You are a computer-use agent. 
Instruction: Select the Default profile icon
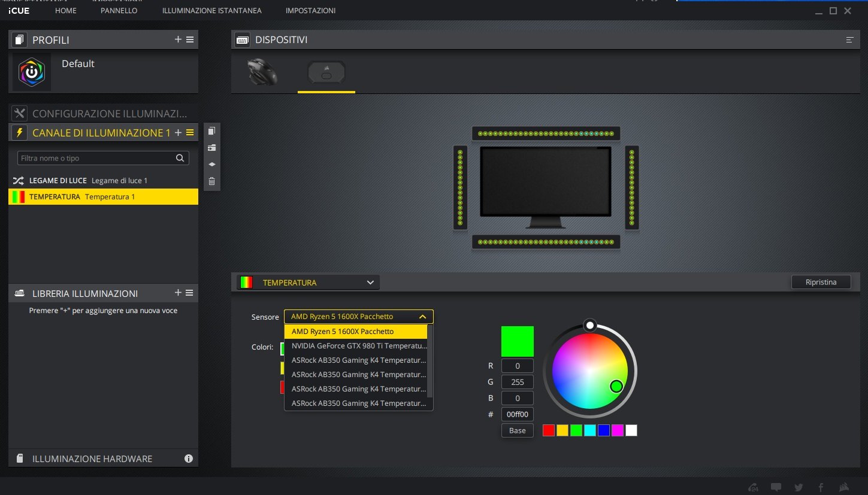click(x=32, y=72)
